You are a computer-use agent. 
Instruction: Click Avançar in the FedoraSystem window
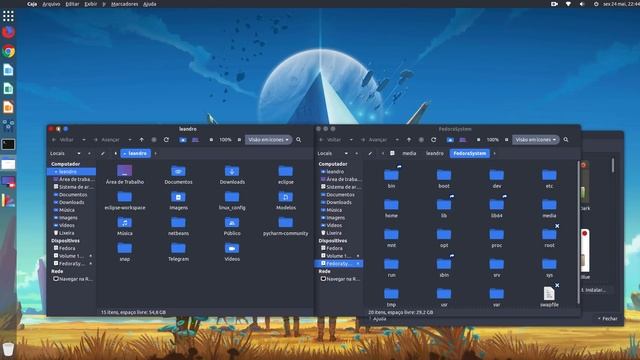[x=374, y=140]
